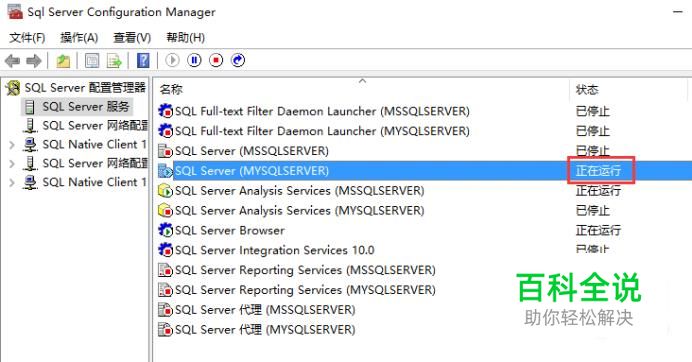Click icon of SQL Full-text Filter Daemon Launcher (MSSQLSERVER)
Viewport: 692px width, 362px height.
(x=165, y=111)
